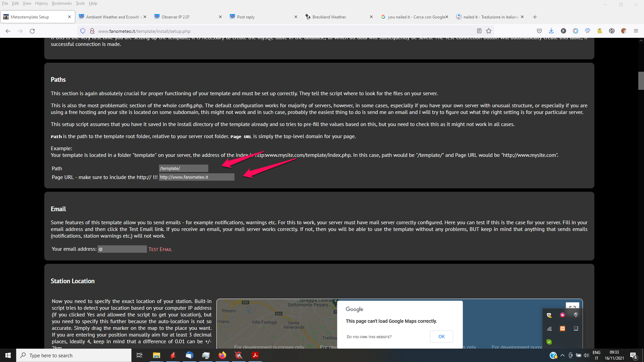This screenshot has width=644, height=362.
Task: Open the notification action center
Action: pos(634,356)
